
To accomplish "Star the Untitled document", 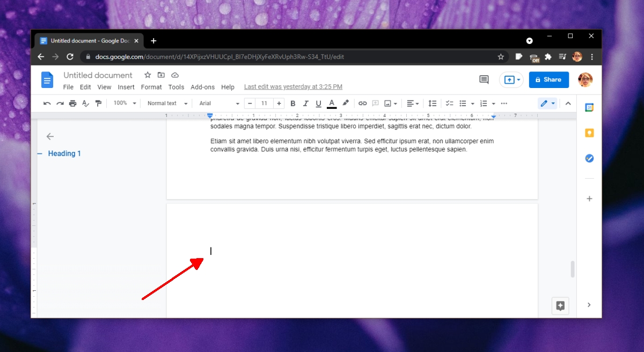I will [x=147, y=75].
